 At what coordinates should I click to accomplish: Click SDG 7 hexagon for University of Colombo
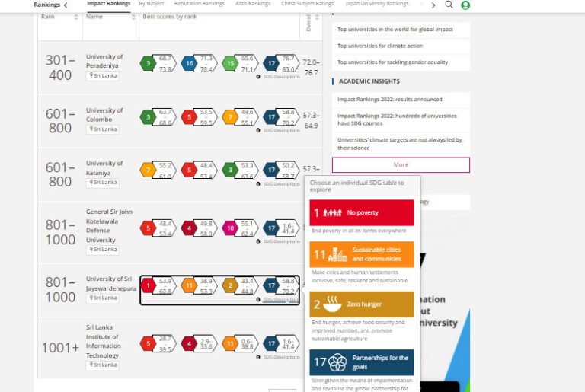point(231,116)
